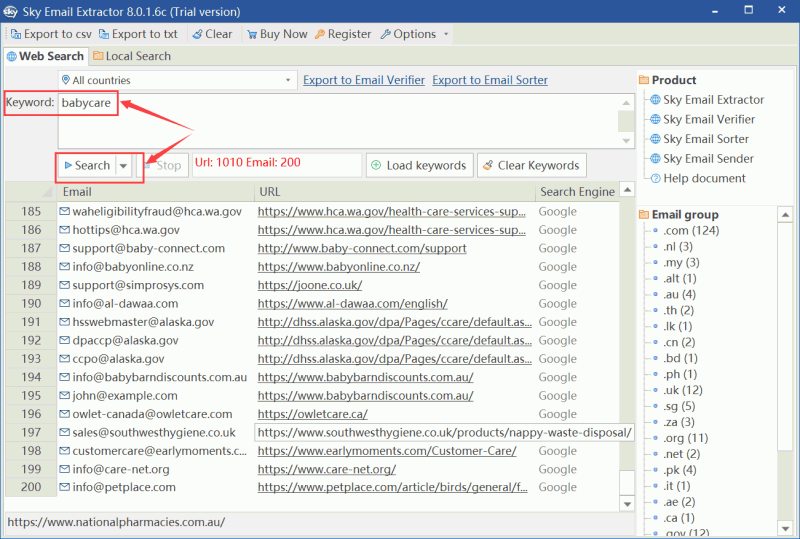Screen dimensions: 800x539
Task: Click the Email group folder icon
Action: [x=644, y=214]
